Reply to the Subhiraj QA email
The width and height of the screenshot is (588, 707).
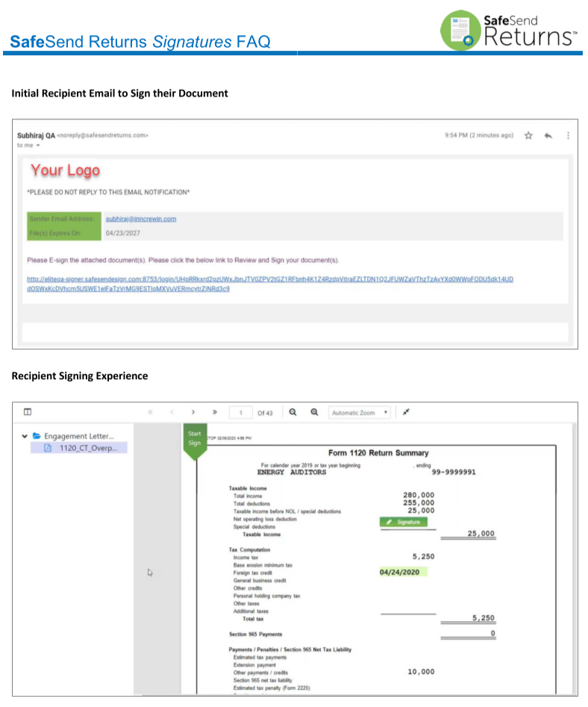pos(548,135)
